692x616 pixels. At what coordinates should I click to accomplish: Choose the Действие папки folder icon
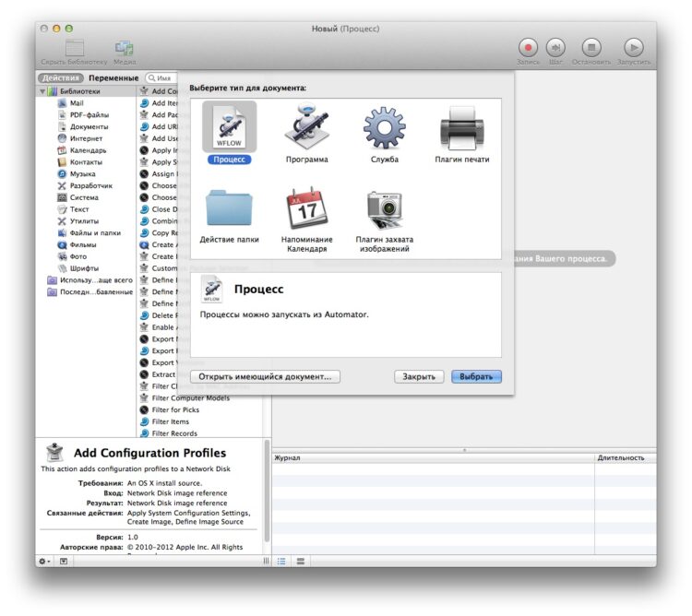pos(230,207)
